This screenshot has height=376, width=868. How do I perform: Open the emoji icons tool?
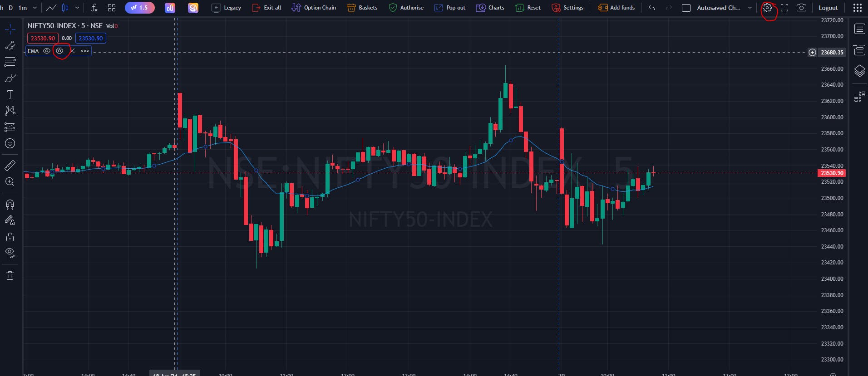tap(10, 143)
